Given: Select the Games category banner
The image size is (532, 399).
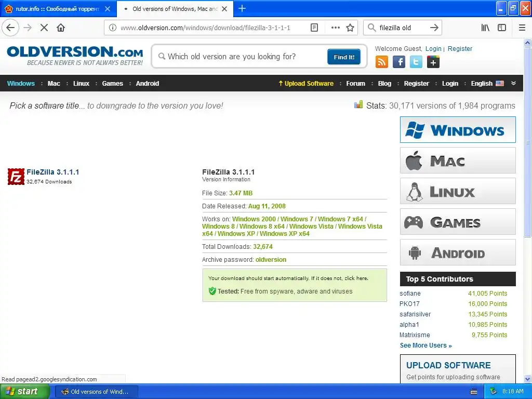Looking at the screenshot, I should point(458,221).
